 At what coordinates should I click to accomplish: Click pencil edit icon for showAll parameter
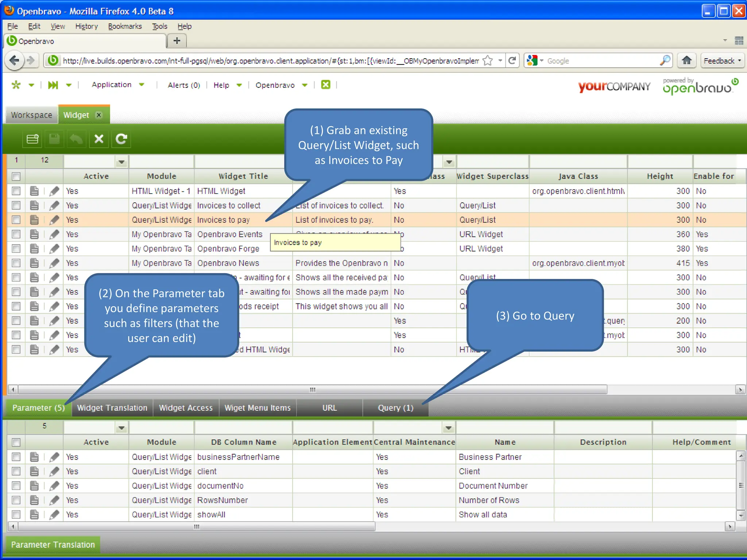click(54, 514)
